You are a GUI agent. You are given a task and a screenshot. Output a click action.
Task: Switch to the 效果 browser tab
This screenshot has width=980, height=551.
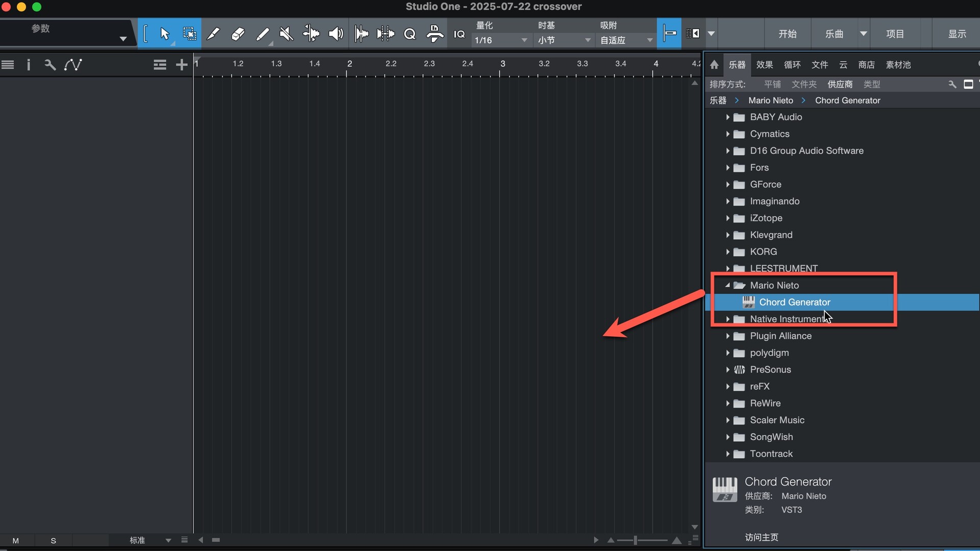click(765, 65)
